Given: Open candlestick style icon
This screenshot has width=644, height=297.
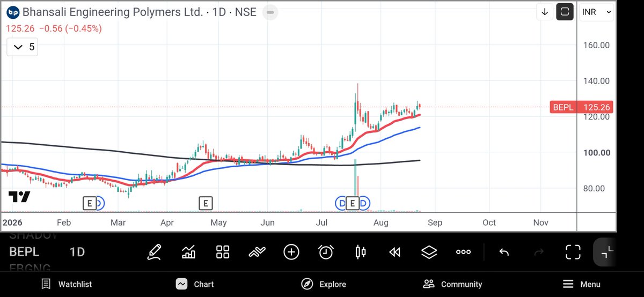Looking at the screenshot, I should coord(360,251).
